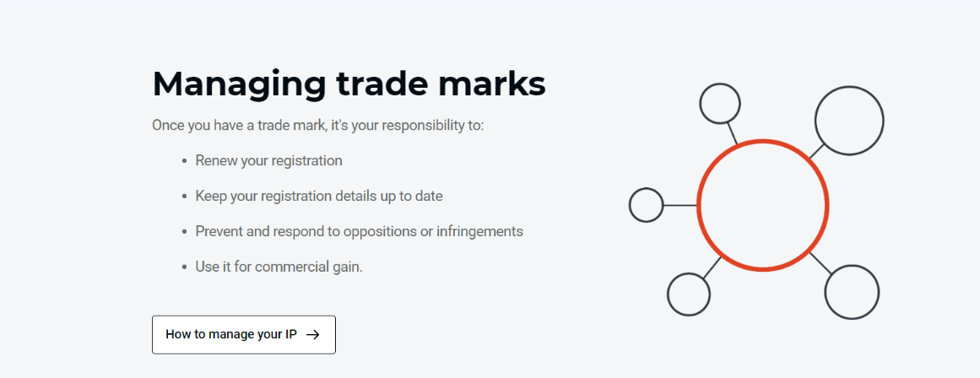Click the right arrow icon in the button

pos(312,335)
